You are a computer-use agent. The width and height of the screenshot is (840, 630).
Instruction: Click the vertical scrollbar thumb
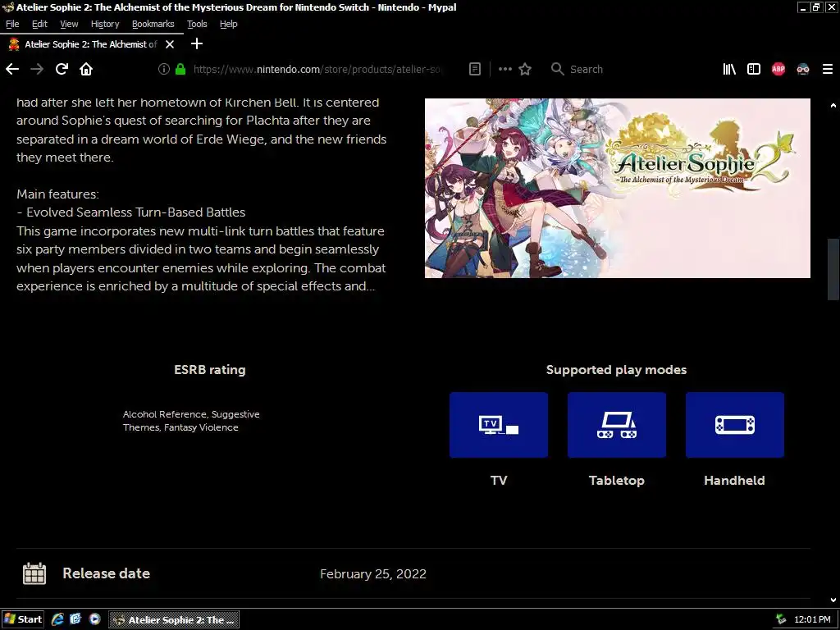point(833,269)
